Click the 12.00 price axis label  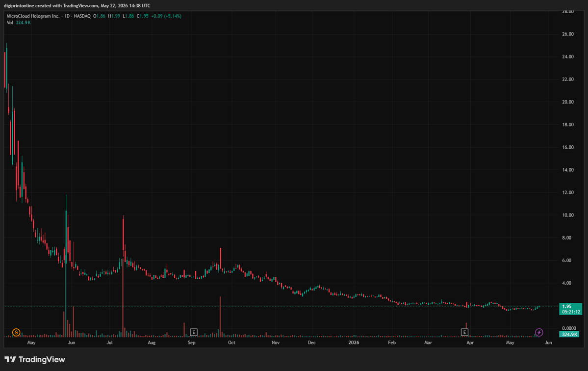click(x=568, y=192)
